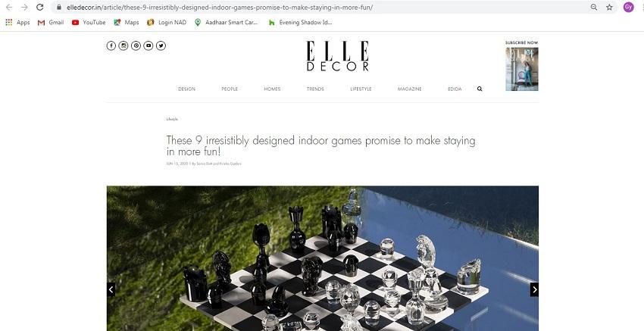Click the Subscribe Now magazine cover
644x331 pixels.
point(521,69)
